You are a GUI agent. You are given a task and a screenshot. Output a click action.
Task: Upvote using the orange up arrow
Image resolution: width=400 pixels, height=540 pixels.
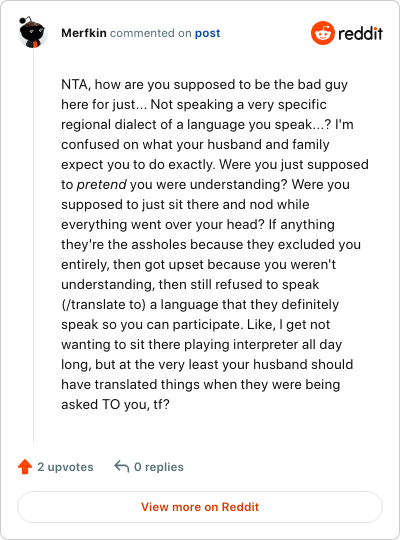click(25, 467)
